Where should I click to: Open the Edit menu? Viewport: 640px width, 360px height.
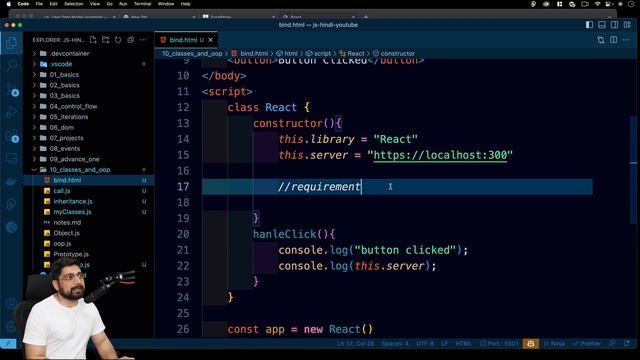tap(53, 4)
